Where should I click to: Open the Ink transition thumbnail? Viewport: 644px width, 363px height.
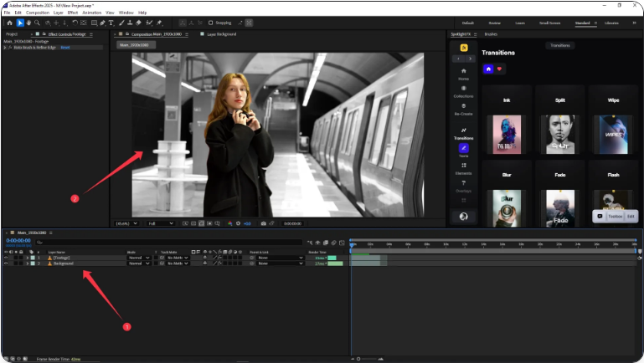(506, 134)
